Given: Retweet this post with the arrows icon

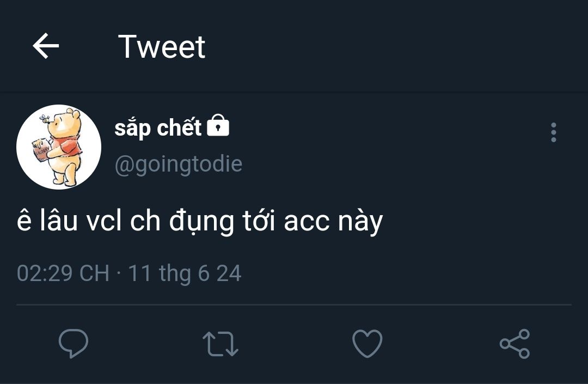Looking at the screenshot, I should (x=220, y=344).
